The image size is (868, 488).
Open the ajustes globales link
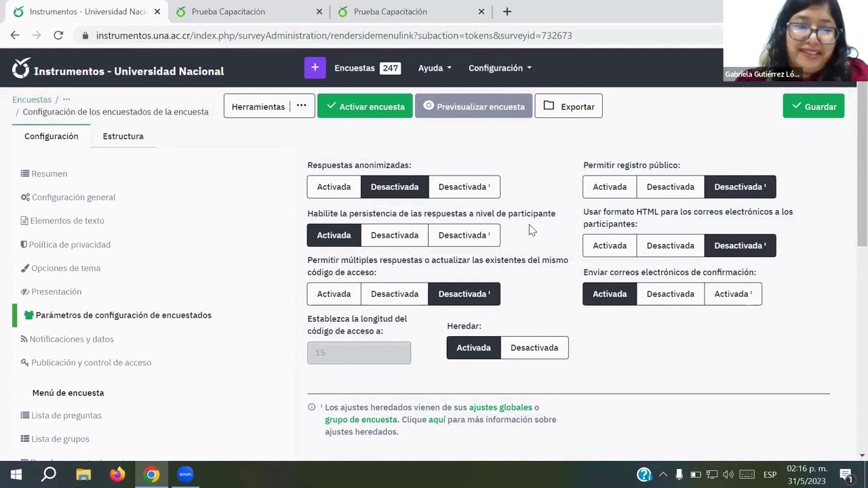(x=500, y=407)
